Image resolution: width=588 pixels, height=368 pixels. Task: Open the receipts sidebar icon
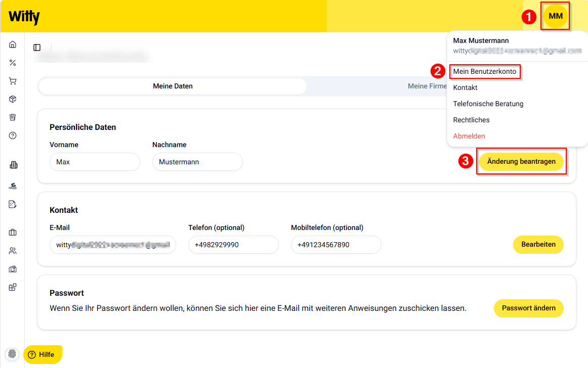13,117
